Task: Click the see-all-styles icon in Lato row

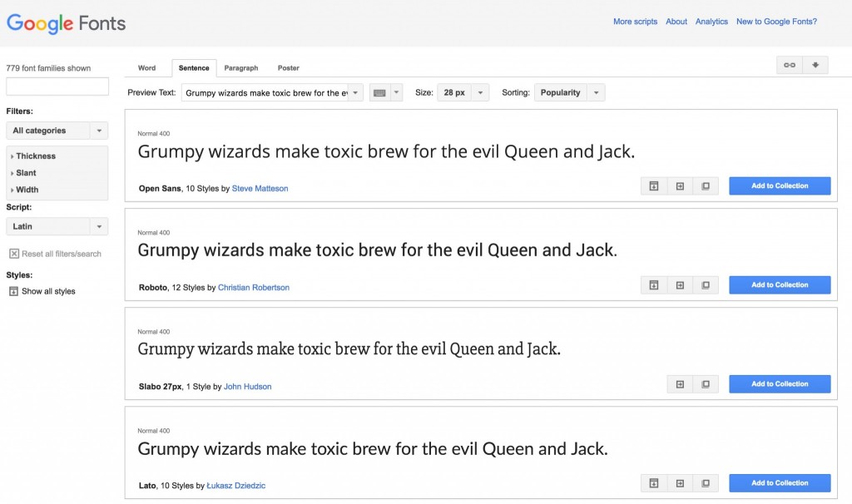Action: (654, 483)
